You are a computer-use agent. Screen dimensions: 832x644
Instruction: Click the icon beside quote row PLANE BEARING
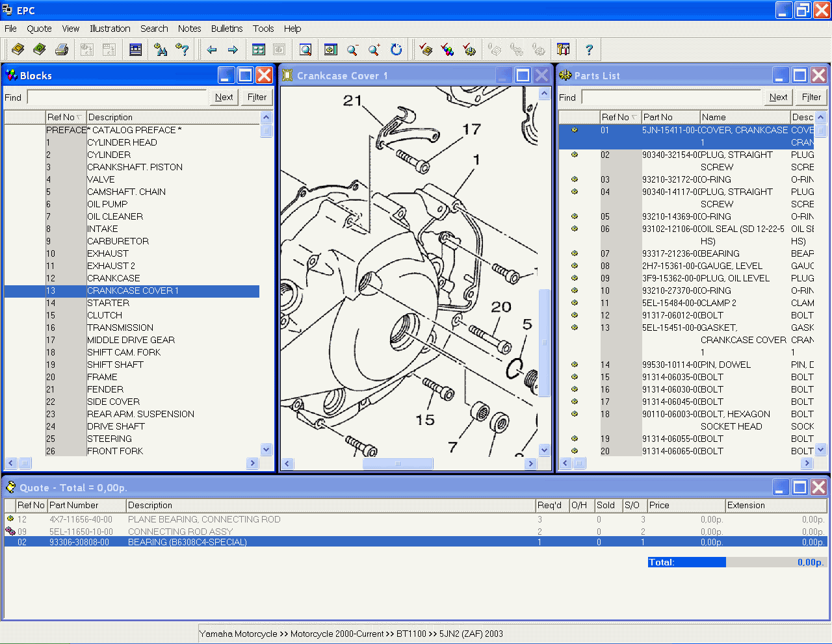[x=10, y=519]
